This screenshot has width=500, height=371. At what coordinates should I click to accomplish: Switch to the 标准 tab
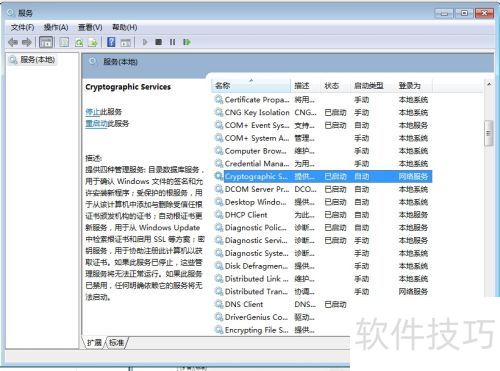pos(116,342)
